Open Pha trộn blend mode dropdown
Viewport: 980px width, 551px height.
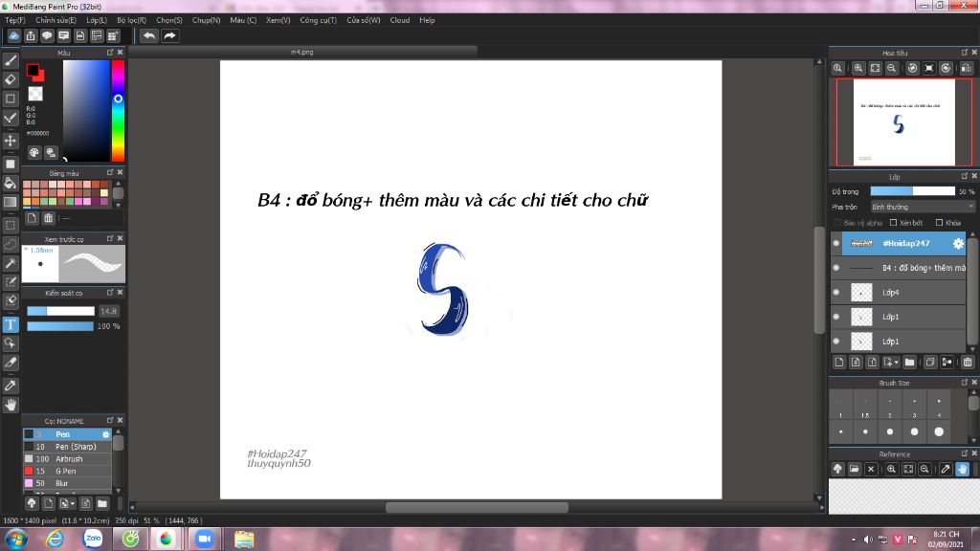pyautogui.click(x=922, y=207)
